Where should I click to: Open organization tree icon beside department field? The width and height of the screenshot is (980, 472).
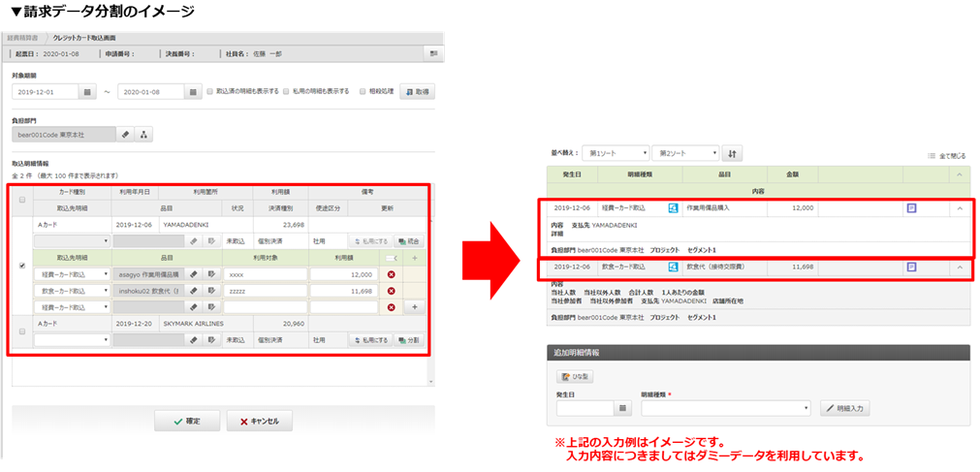click(143, 135)
